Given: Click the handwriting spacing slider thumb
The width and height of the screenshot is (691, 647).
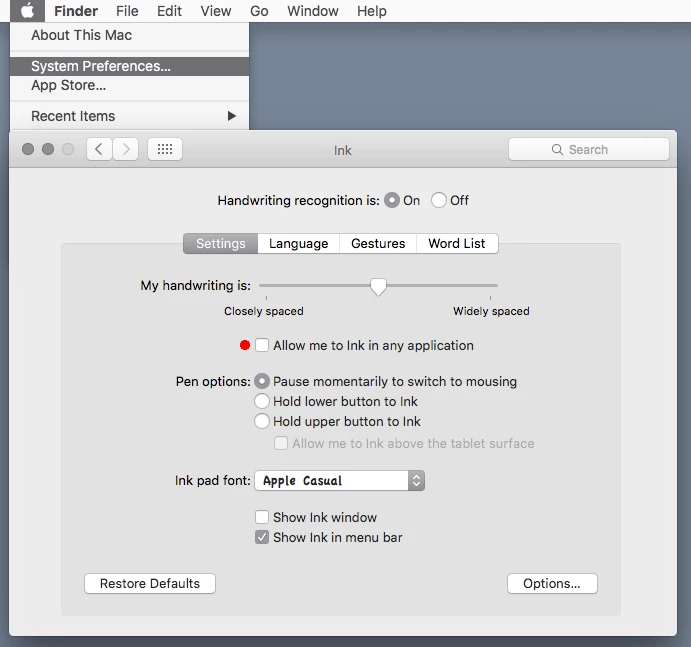Looking at the screenshot, I should [378, 287].
